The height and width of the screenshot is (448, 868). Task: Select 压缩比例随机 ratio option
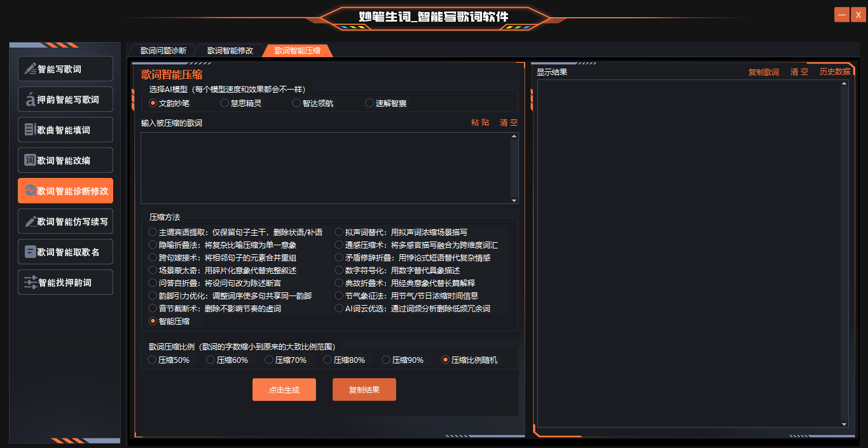point(469,360)
